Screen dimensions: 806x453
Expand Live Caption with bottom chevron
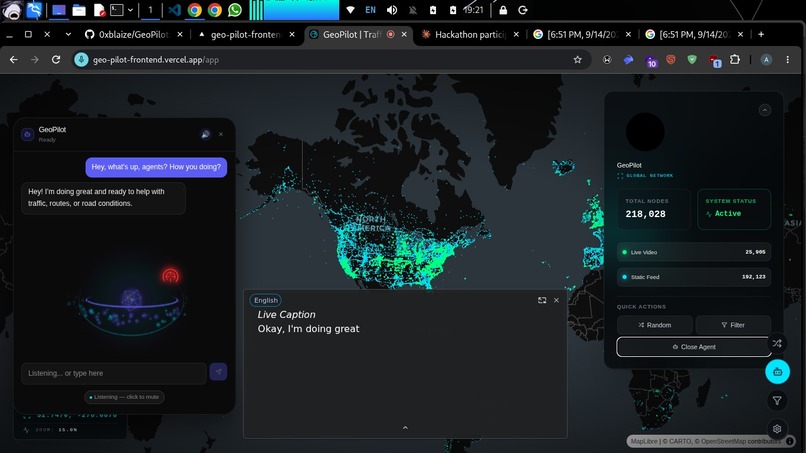tap(405, 427)
